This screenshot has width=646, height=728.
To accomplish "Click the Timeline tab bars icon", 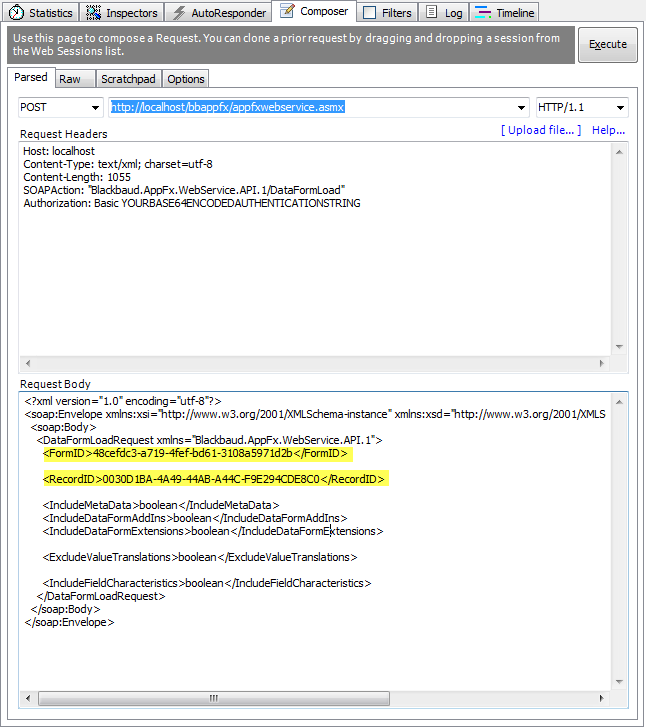I will coord(482,13).
